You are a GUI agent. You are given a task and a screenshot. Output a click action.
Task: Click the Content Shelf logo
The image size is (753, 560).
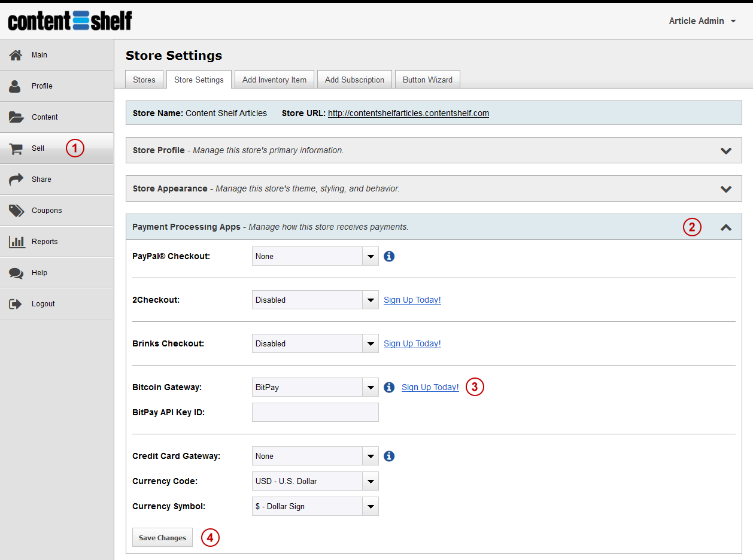click(69, 21)
